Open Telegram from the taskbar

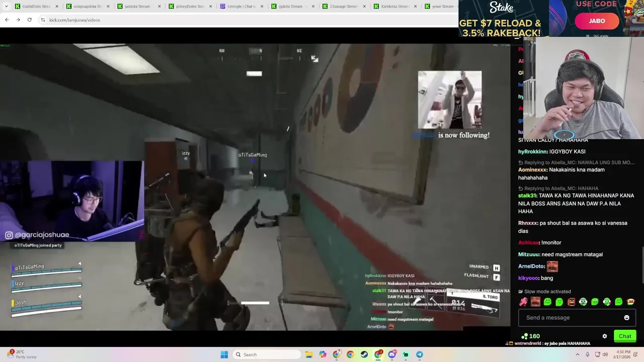click(x=420, y=354)
